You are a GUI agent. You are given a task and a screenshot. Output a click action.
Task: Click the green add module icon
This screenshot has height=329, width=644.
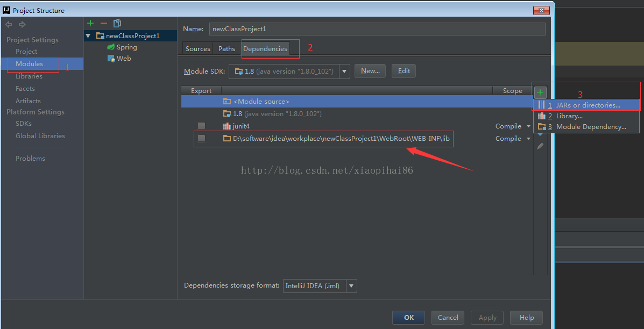tap(90, 23)
